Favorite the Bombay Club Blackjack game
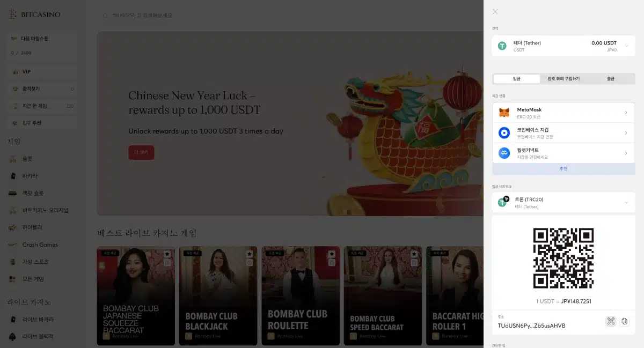Screen dimensions: 644x348 point(250,254)
